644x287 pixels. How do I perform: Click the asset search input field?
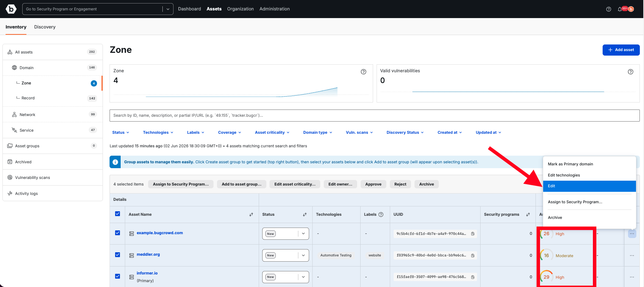[x=375, y=115]
